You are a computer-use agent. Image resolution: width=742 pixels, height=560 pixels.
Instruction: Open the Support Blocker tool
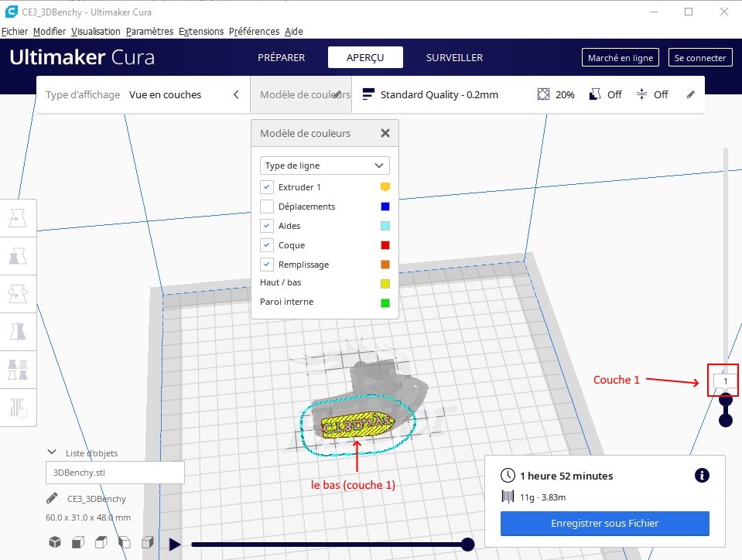pyautogui.click(x=18, y=407)
